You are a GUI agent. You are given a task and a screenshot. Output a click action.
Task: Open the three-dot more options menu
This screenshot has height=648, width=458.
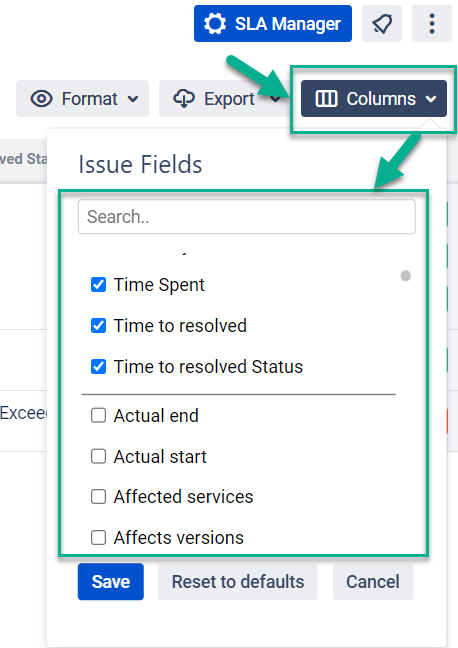[x=432, y=24]
